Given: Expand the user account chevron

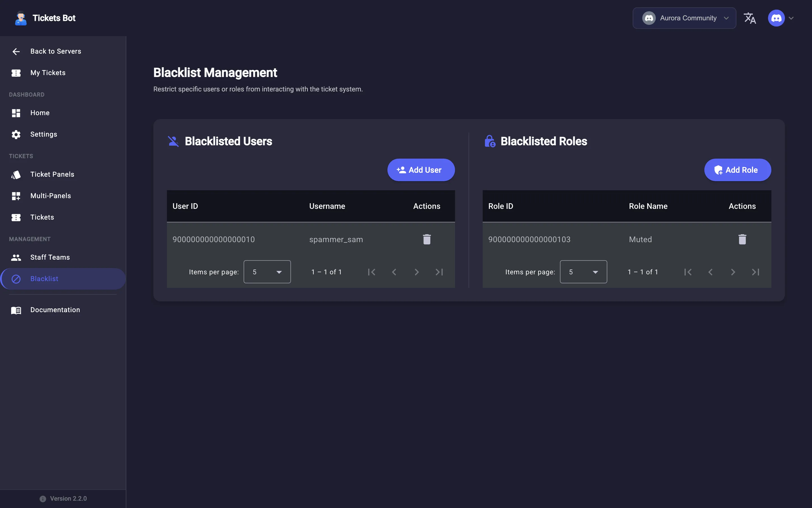Looking at the screenshot, I should point(791,18).
